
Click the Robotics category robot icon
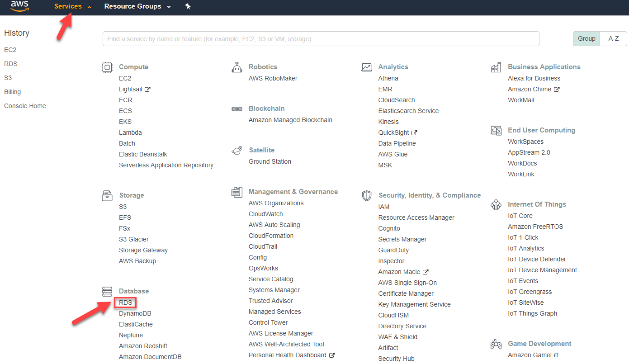click(236, 67)
